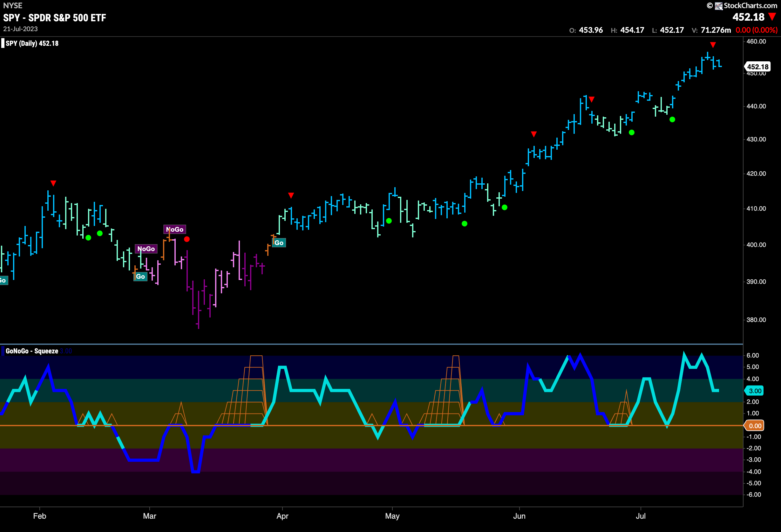Select the NoGo label above the late February Go label

[x=146, y=249]
